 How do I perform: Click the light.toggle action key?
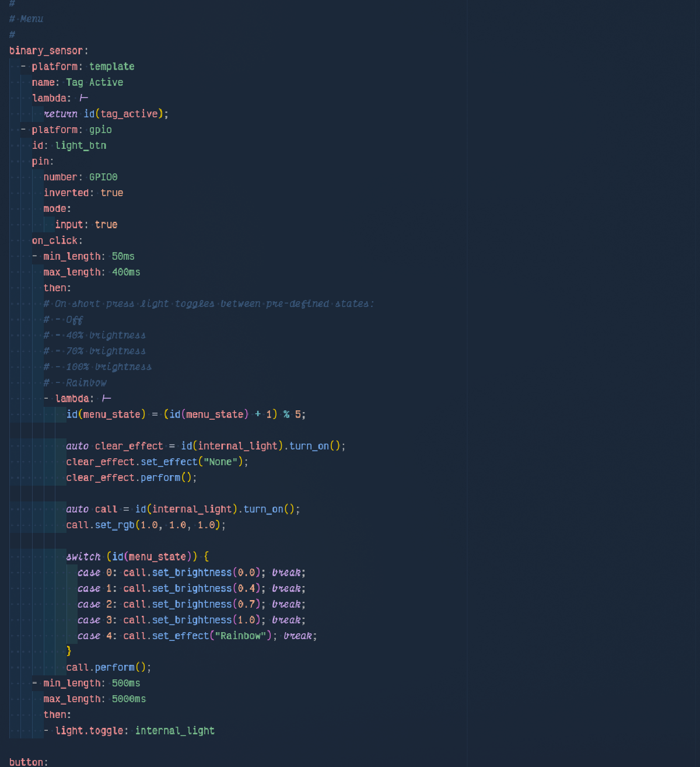pyautogui.click(x=89, y=730)
